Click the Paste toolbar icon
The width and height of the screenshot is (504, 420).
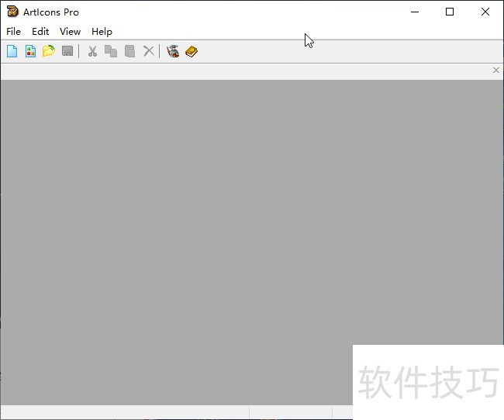pos(129,51)
